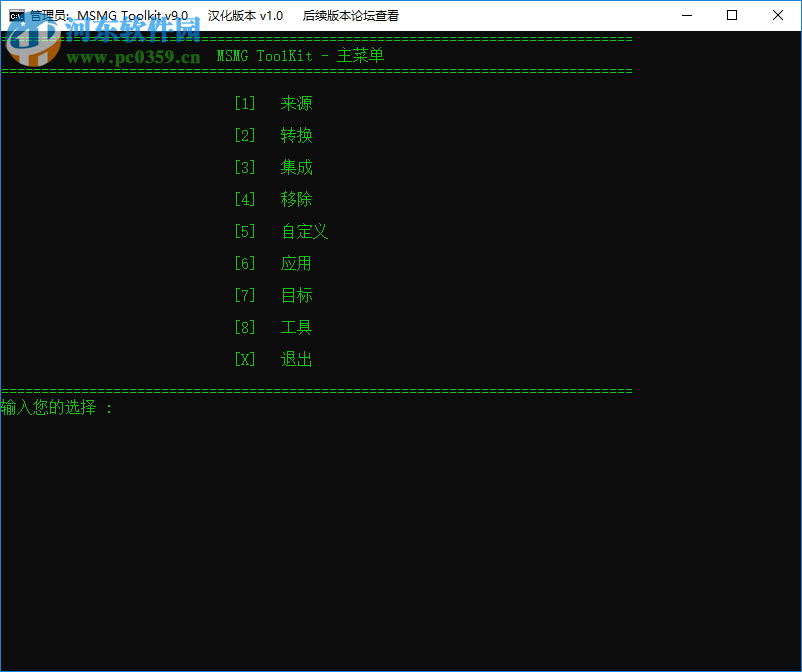
Task: Minimize the MSMG Toolkit console window
Action: [x=685, y=15]
